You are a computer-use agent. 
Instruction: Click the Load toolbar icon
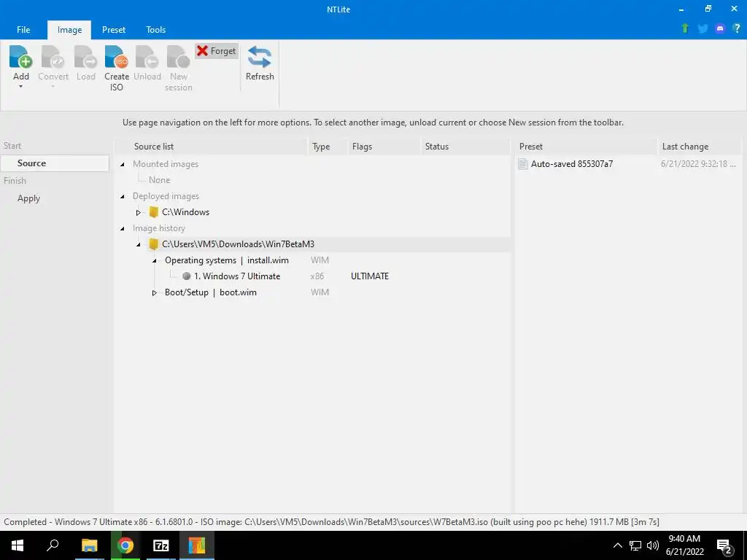(x=86, y=57)
